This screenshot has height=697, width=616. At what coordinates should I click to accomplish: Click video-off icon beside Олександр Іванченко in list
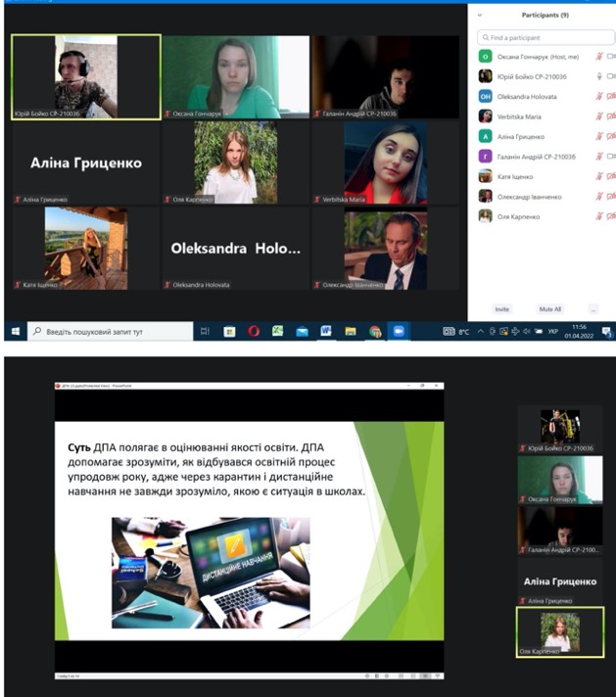tap(611, 197)
